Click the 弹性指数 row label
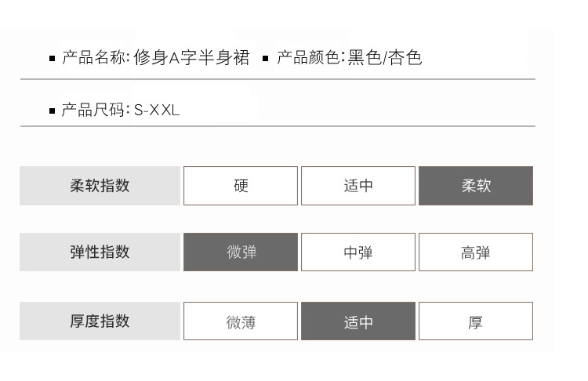 point(100,252)
